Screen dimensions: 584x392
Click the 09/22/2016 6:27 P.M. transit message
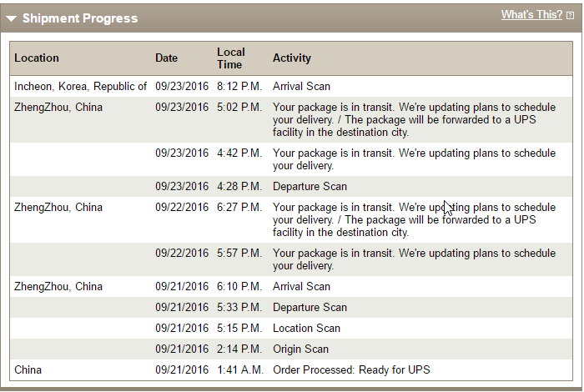click(x=414, y=219)
